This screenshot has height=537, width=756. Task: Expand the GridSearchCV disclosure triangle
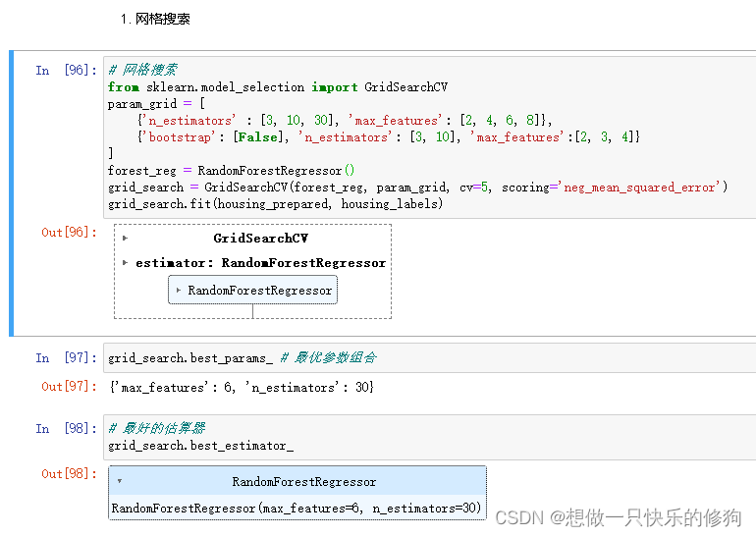point(125,238)
